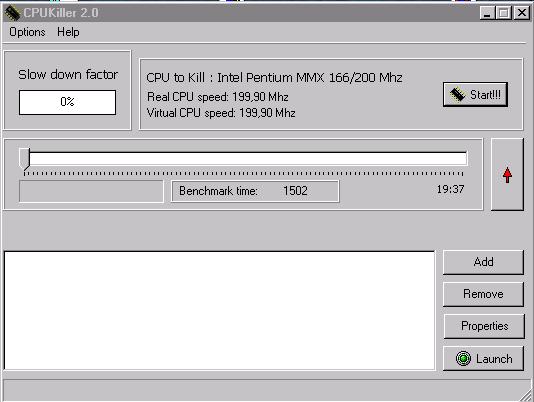Click the Benchmark time 1502 field
Viewport: 534px width, 402px height.
pyautogui.click(x=255, y=191)
